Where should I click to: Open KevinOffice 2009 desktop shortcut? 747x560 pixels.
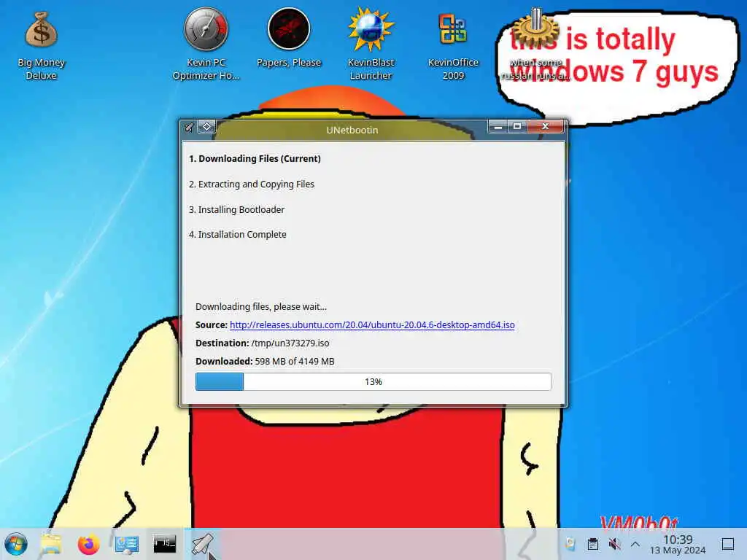[x=453, y=47]
